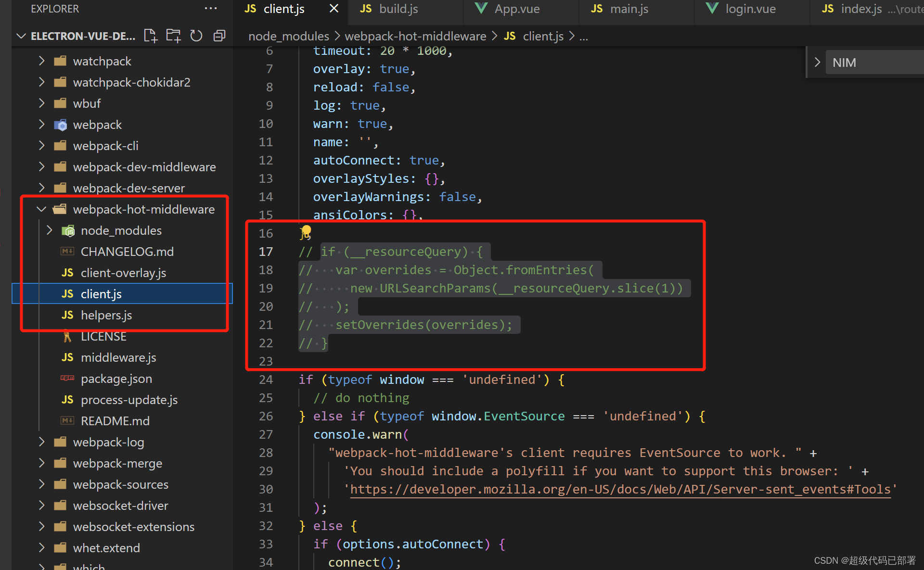Click webpack-hot-middleware in the breadcrumb
This screenshot has height=570, width=924.
pyautogui.click(x=415, y=36)
